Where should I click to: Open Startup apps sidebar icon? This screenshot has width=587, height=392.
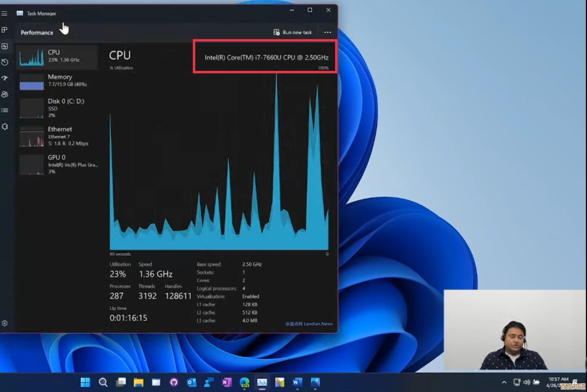pyautogui.click(x=5, y=78)
